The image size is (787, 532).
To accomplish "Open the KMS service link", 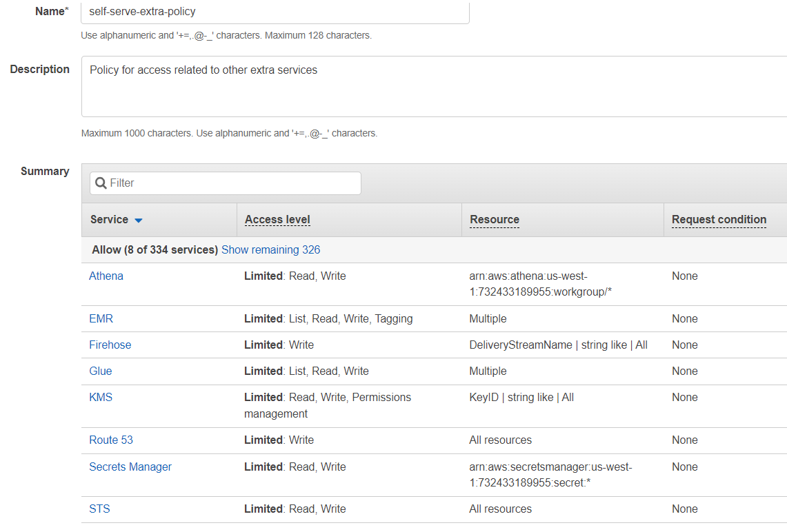I will tap(101, 397).
